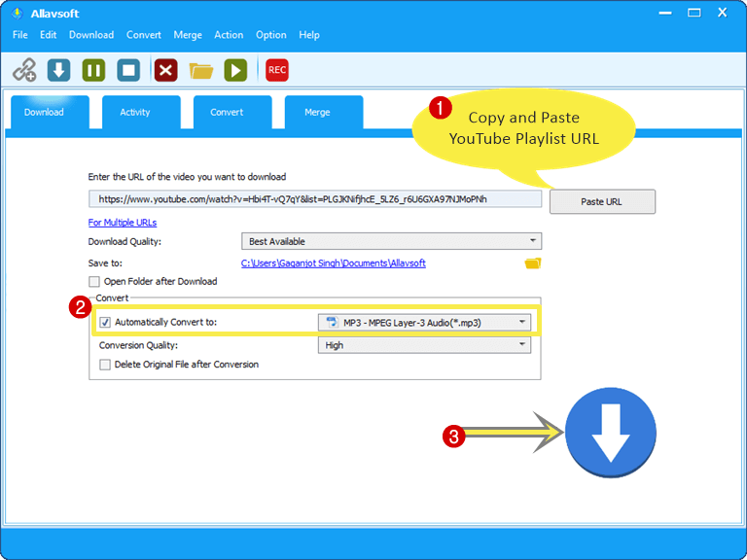The height and width of the screenshot is (560, 747).
Task: Select the Download tab
Action: [50, 113]
